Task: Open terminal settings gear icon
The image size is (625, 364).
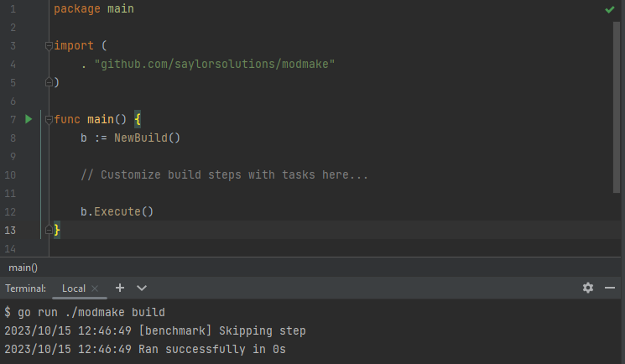Action: (587, 288)
